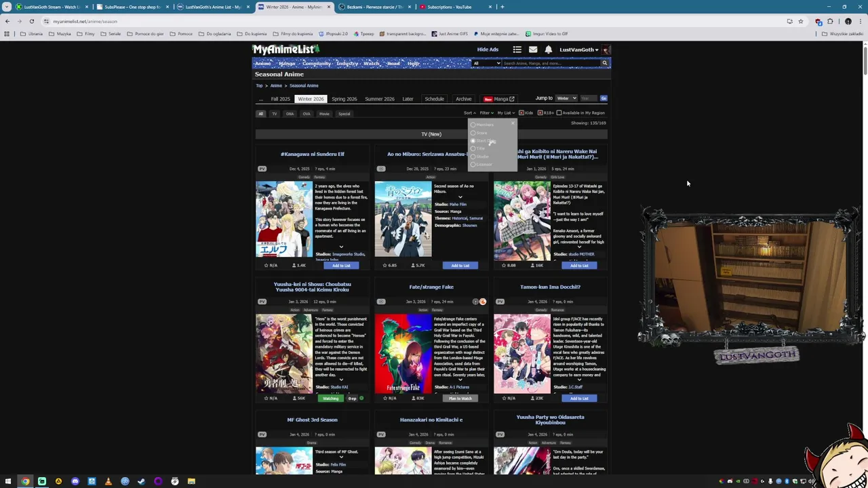Open the Schedule tab
This screenshot has width=868, height=488.
tap(434, 99)
